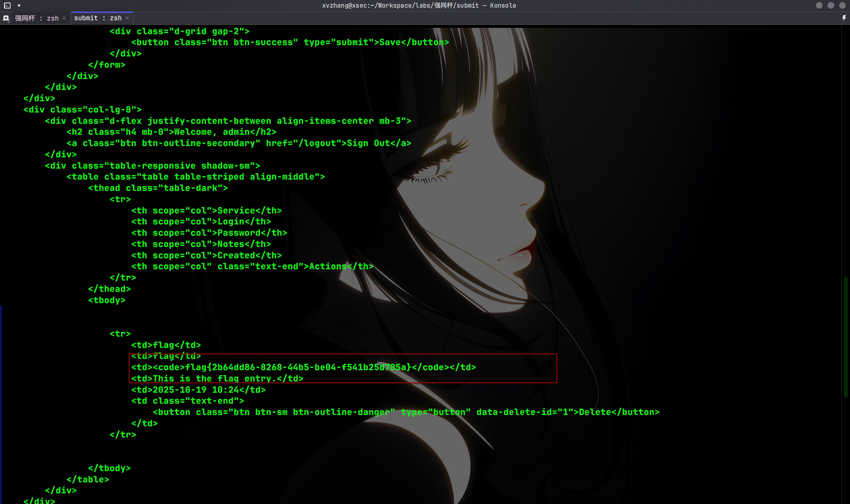The width and height of the screenshot is (850, 504).
Task: Click the middle gray window control circle
Action: click(831, 5)
